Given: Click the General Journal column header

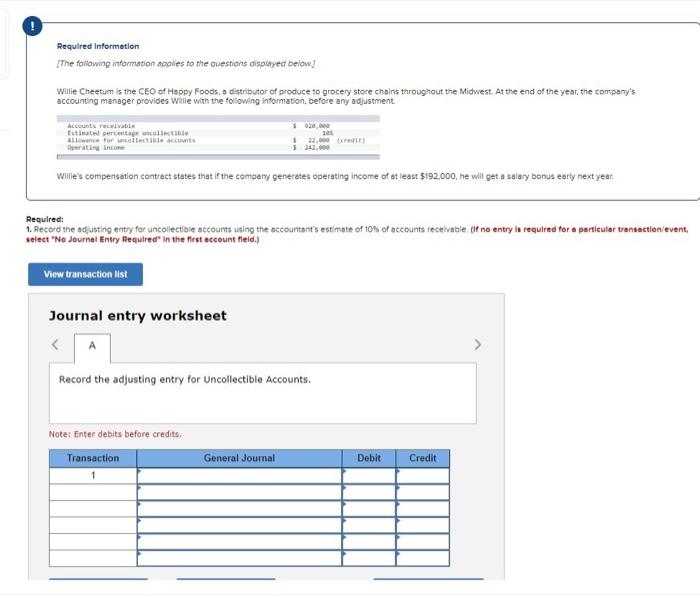Looking at the screenshot, I should pos(239,458).
